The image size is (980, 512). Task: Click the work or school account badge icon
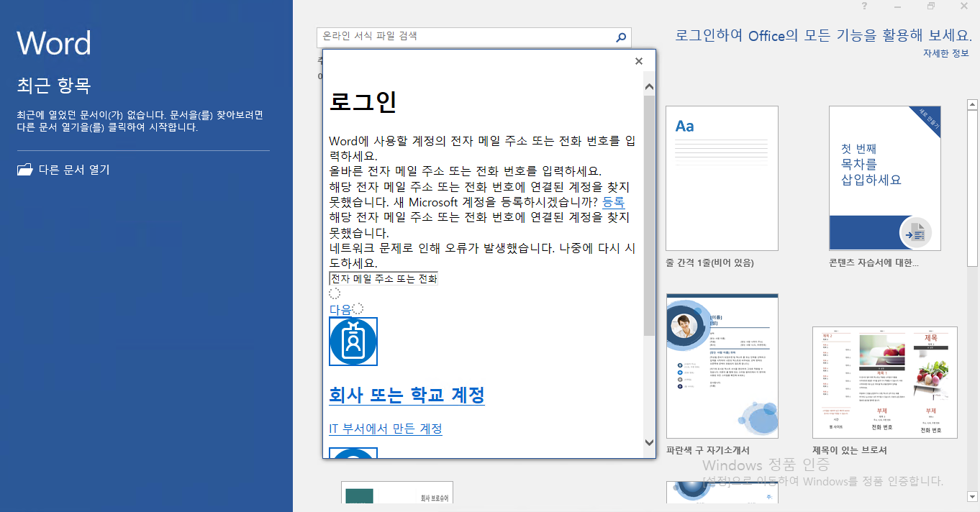tap(353, 342)
